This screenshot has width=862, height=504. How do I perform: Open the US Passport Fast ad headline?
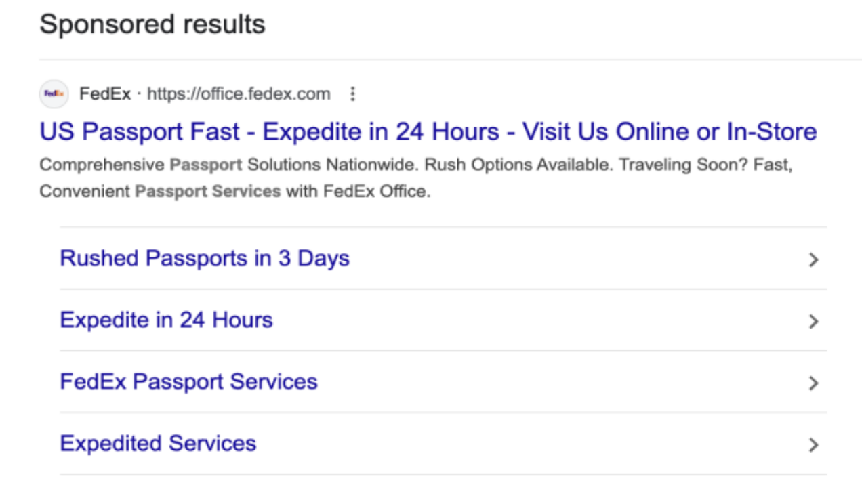[x=428, y=131]
